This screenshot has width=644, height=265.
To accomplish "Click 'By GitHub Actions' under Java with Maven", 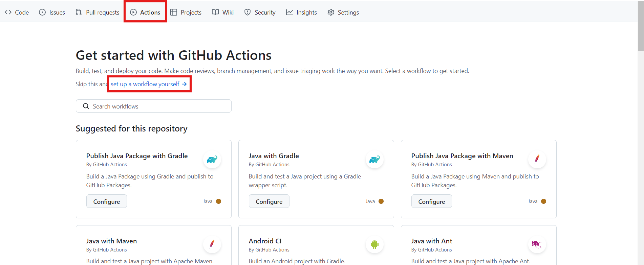I will 107,250.
